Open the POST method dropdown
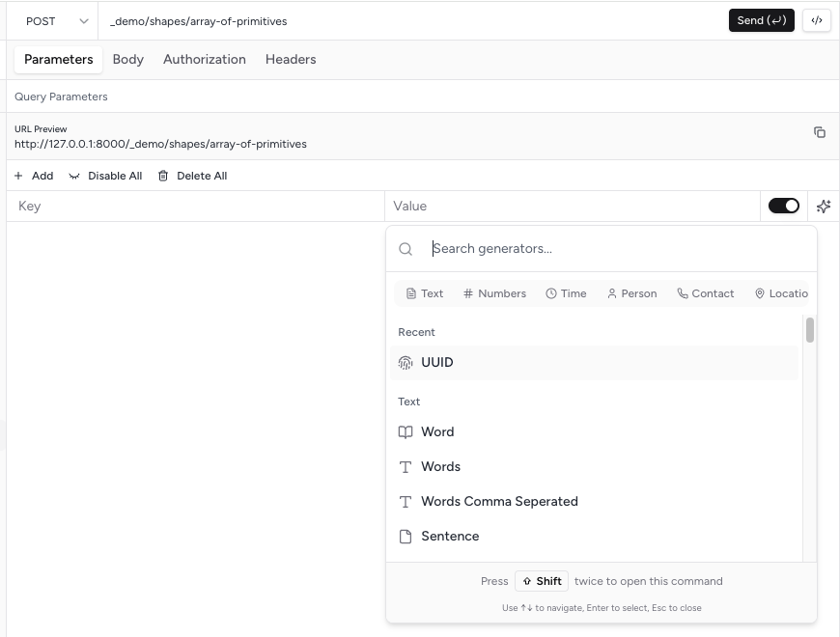The height and width of the screenshot is (637, 840). (x=56, y=21)
